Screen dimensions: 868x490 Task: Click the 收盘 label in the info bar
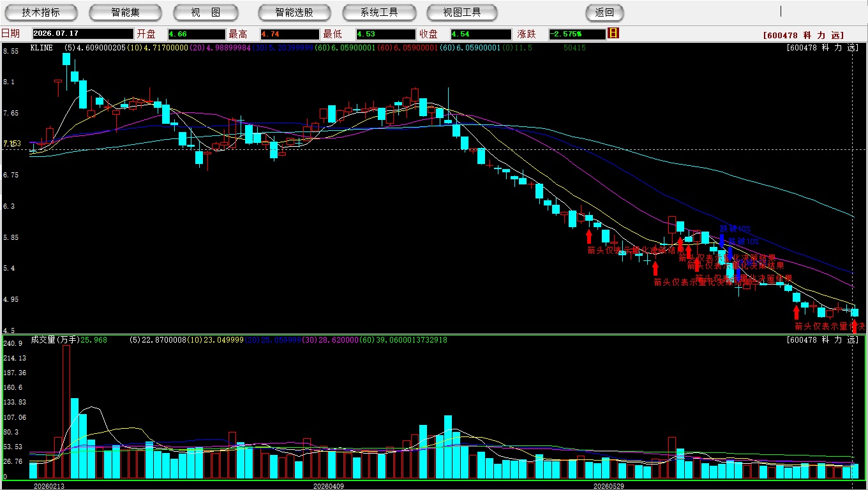coord(429,34)
